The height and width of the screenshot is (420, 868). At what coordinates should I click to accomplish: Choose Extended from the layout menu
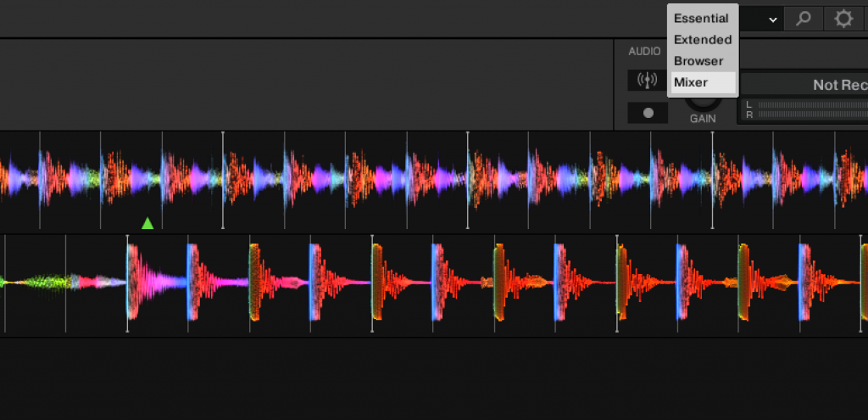pos(703,40)
